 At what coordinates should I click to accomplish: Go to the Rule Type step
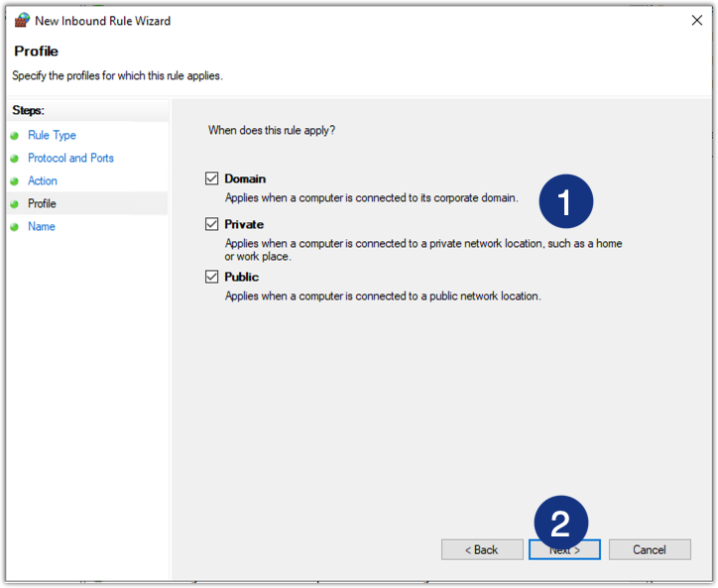coord(52,136)
